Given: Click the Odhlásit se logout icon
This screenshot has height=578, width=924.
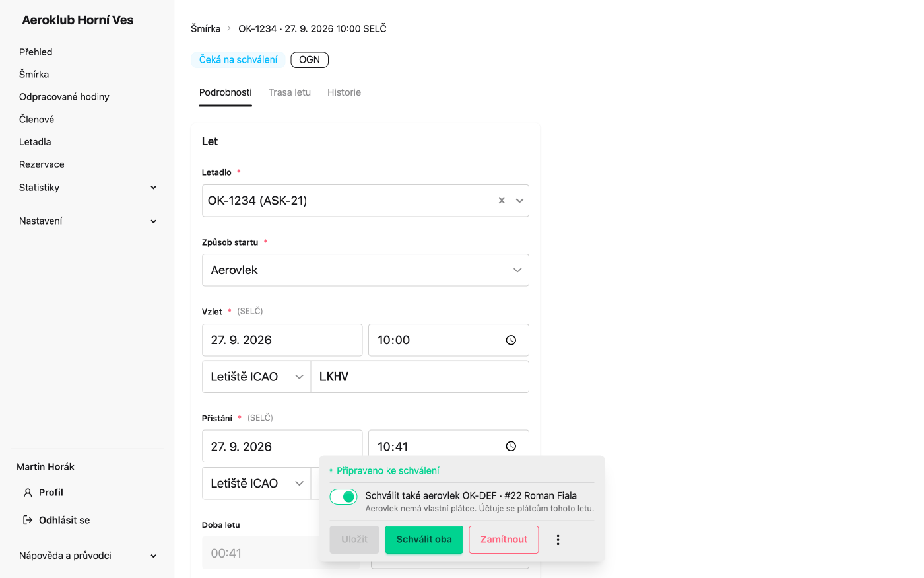Looking at the screenshot, I should 28,520.
